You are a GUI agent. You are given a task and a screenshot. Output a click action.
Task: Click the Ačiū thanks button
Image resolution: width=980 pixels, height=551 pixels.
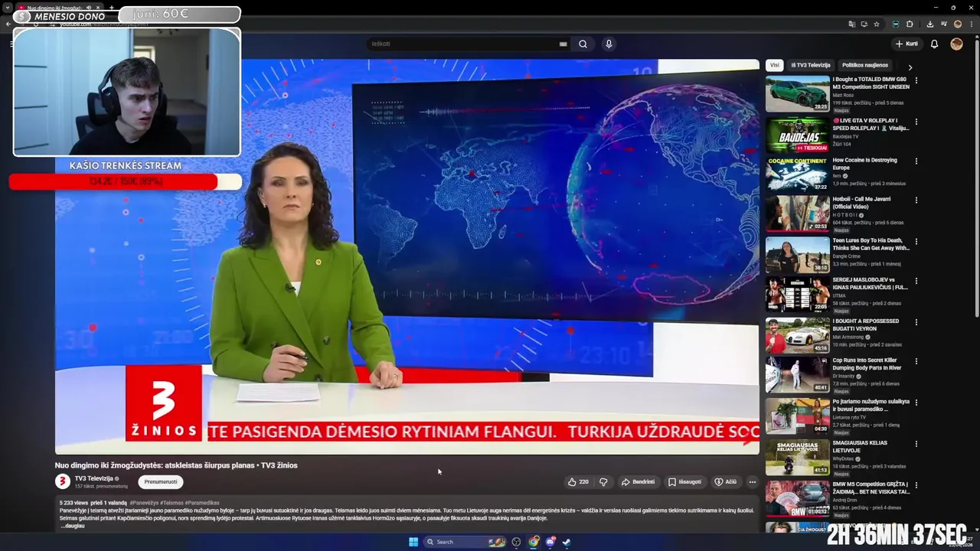point(726,482)
